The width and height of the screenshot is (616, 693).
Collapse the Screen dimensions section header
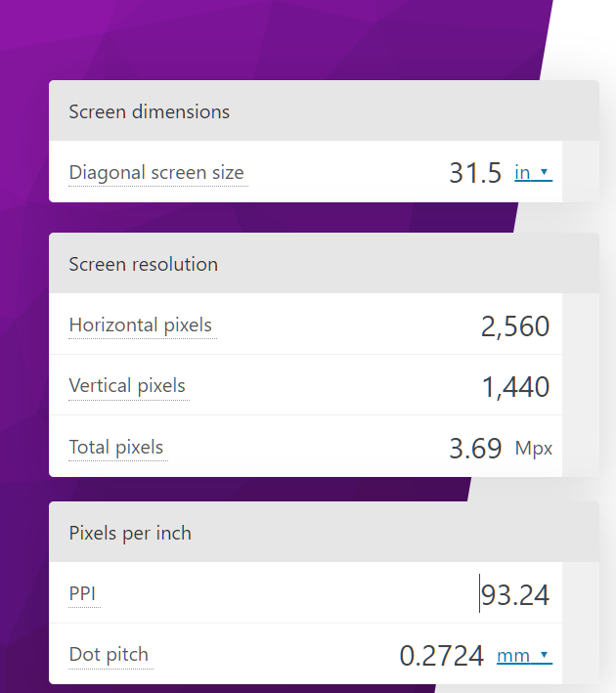point(323,111)
